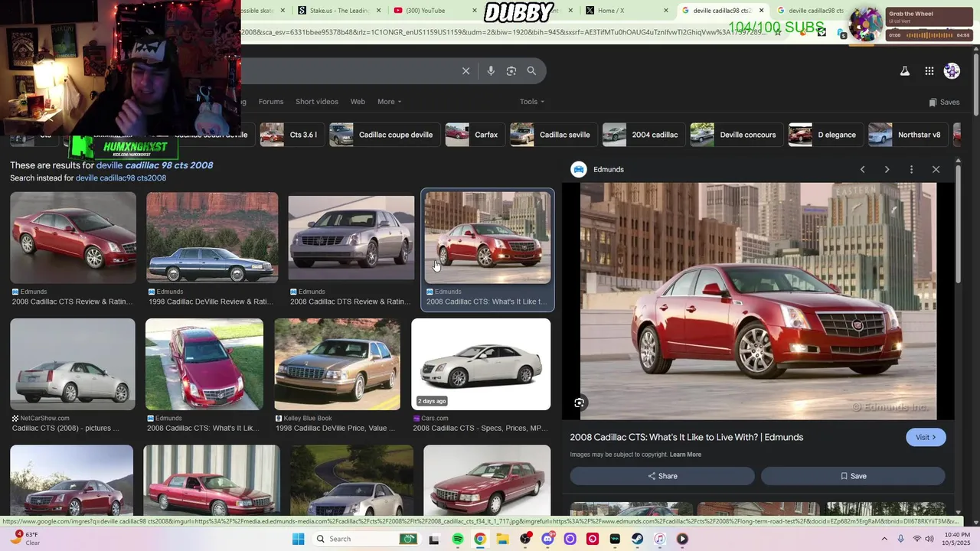Close the Home / X browser tab
The height and width of the screenshot is (551, 980).
click(665, 11)
